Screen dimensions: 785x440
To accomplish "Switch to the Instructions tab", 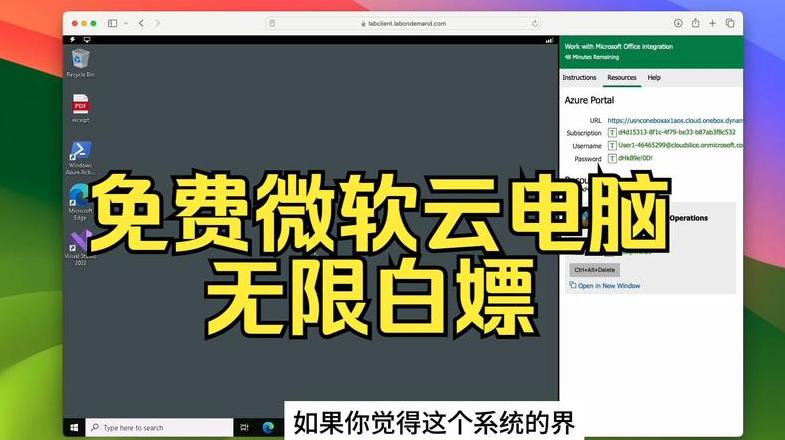I will 579,78.
